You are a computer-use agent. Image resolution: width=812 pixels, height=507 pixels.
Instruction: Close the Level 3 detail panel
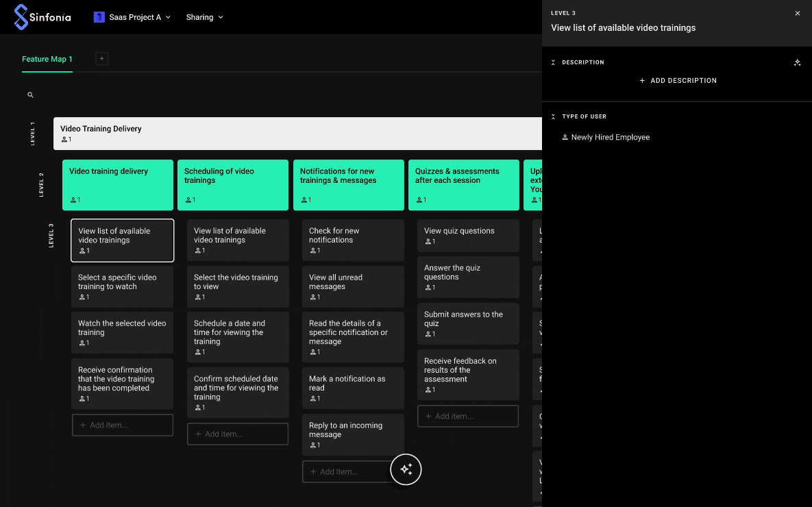[x=797, y=13]
